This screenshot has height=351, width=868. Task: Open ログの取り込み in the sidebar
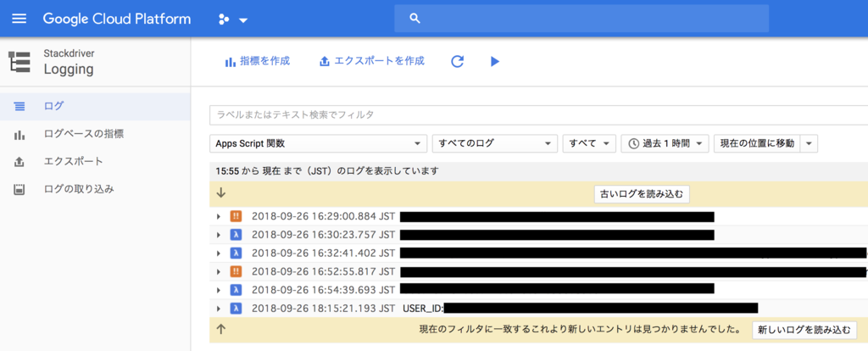95,189
